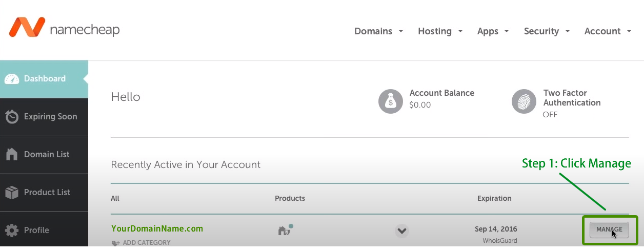Open the YourDomainName.com link
Viewport: 644px width, 252px height.
click(157, 228)
